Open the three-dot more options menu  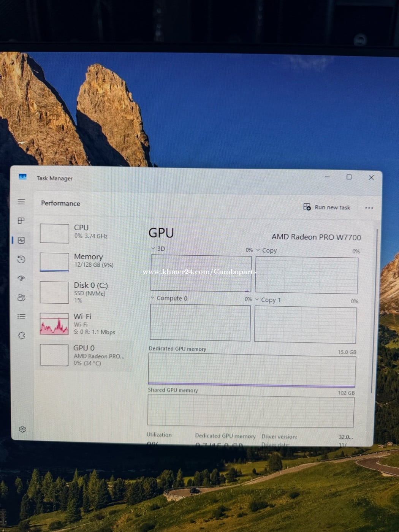369,208
